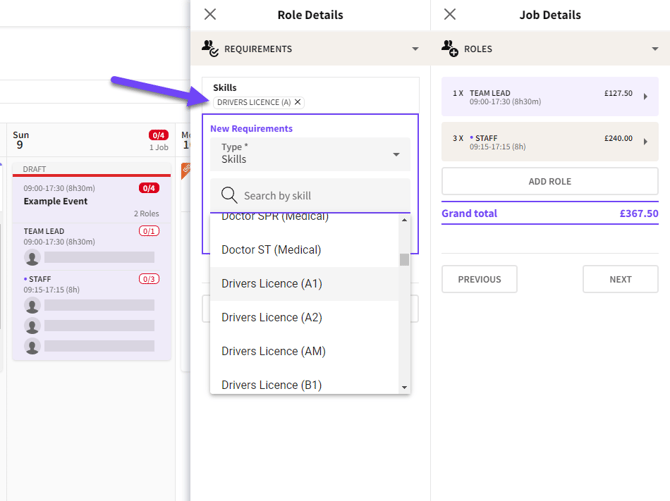Collapse the Roles section

tap(655, 49)
